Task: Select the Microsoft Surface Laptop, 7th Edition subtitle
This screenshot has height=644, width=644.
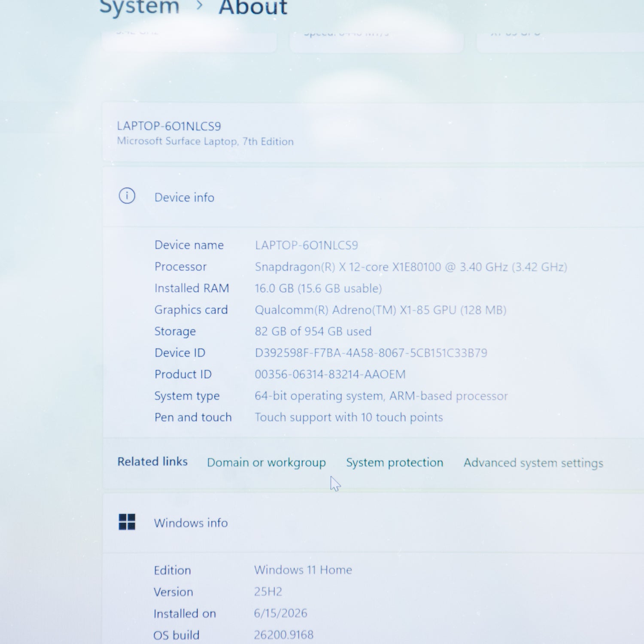Action: click(x=205, y=141)
